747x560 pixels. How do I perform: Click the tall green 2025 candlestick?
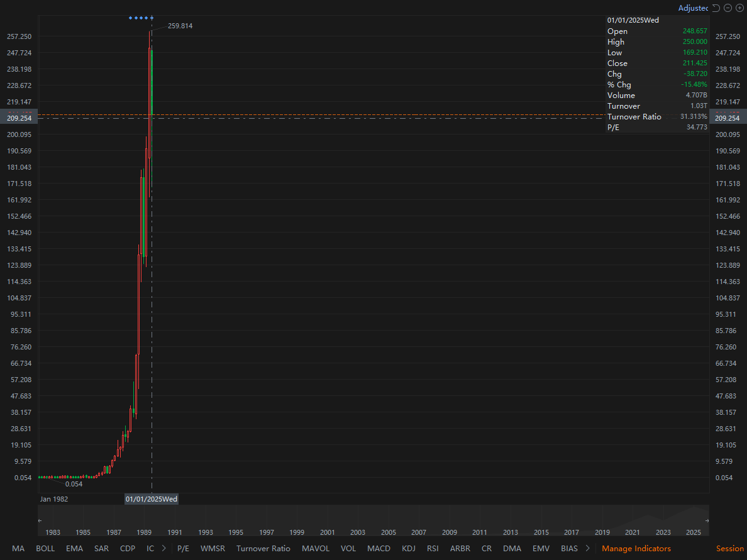152,82
